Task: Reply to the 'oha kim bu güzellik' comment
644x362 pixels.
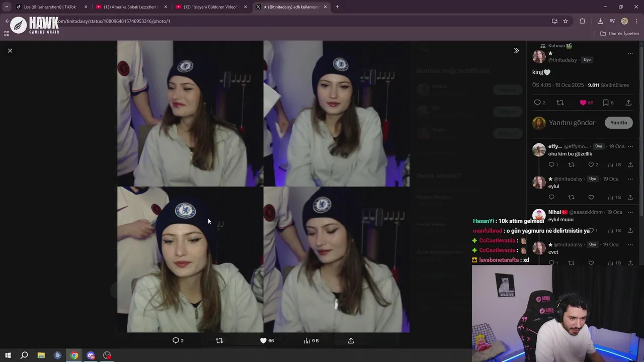Action: 551,164
